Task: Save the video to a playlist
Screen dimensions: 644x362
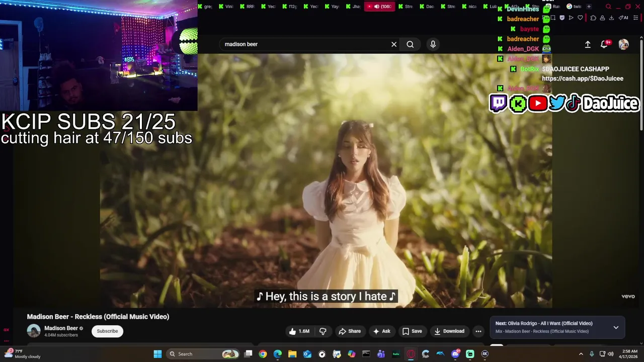Action: coord(412,331)
